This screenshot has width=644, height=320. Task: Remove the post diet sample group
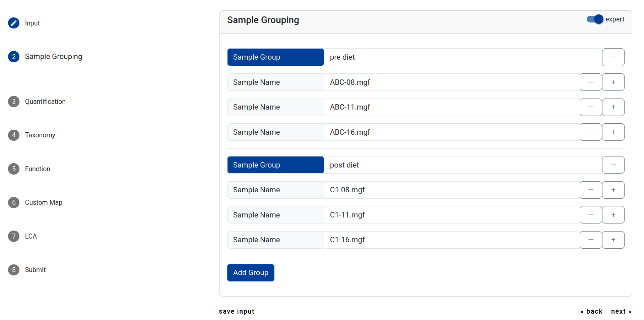tap(613, 165)
